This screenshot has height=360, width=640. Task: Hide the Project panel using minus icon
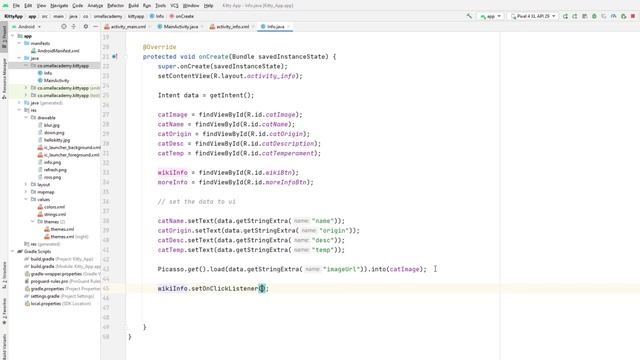tap(96, 27)
